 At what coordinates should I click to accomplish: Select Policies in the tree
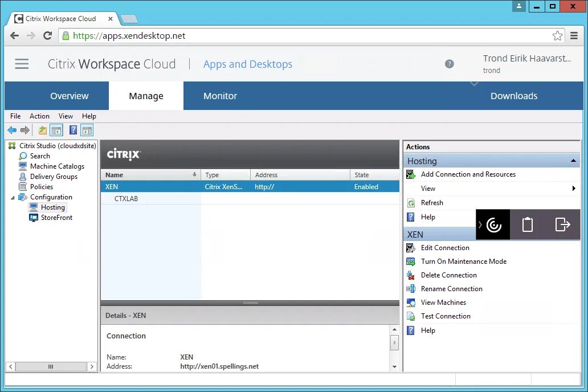41,187
